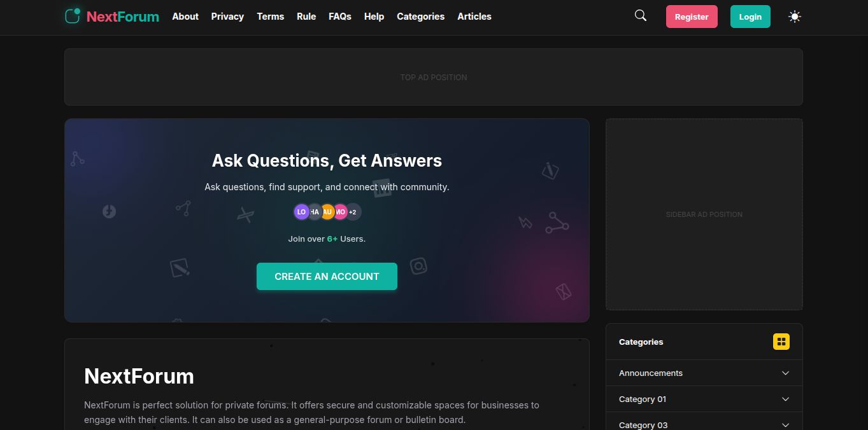Click the purple LO user avatar

[x=301, y=212]
